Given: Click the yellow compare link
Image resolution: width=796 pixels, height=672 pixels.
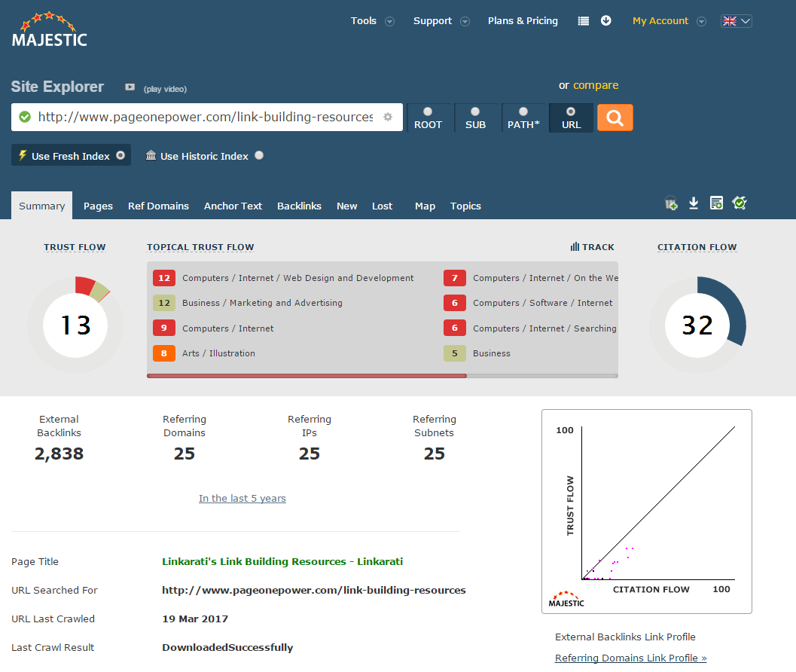Looking at the screenshot, I should point(596,85).
